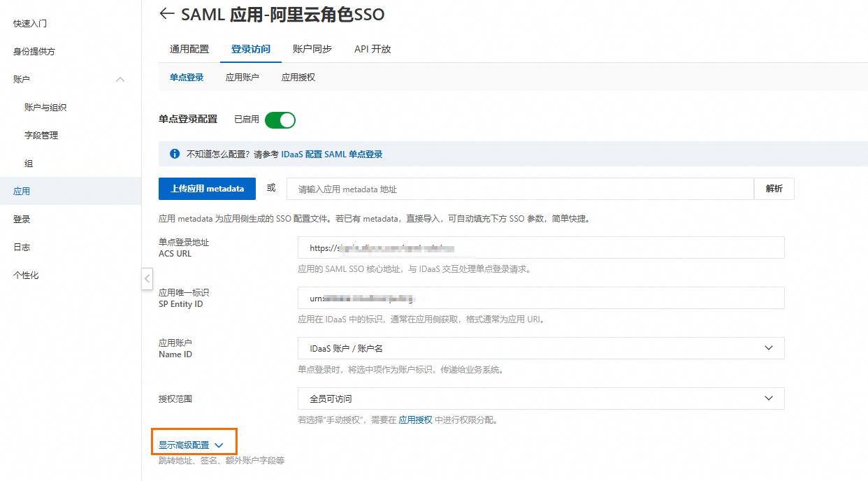Open the 授权范围 dropdown
The image size is (868, 481).
(541, 399)
